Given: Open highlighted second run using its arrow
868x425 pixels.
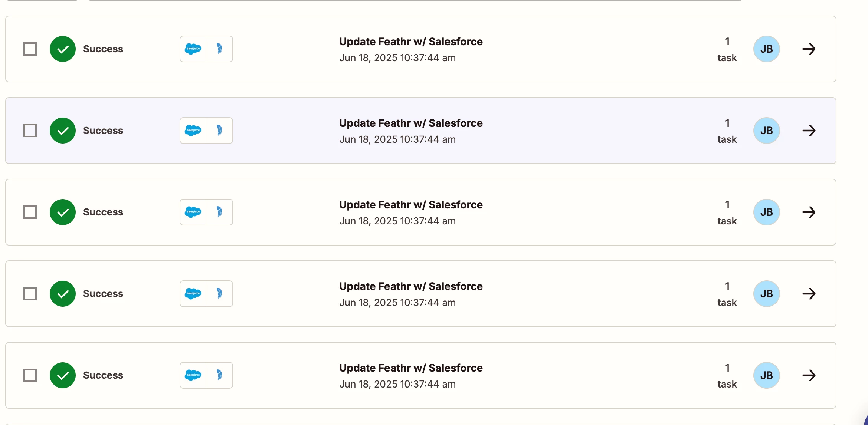Looking at the screenshot, I should coord(809,131).
